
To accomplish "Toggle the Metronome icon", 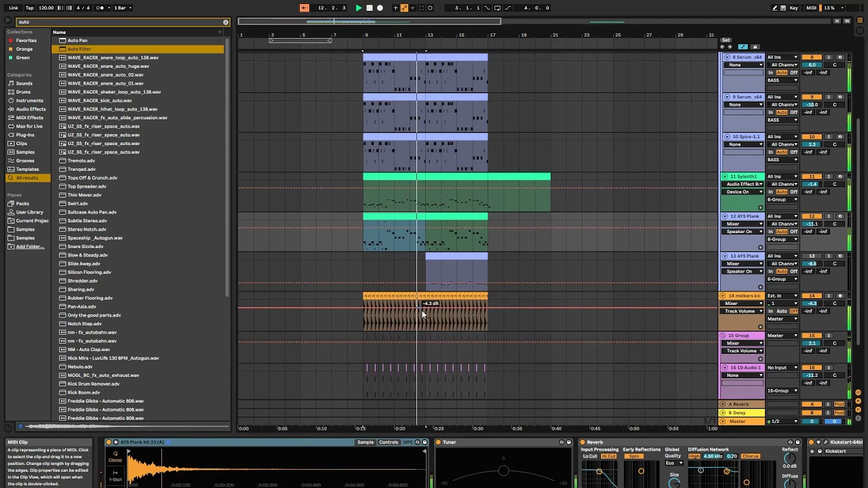I will (x=100, y=8).
